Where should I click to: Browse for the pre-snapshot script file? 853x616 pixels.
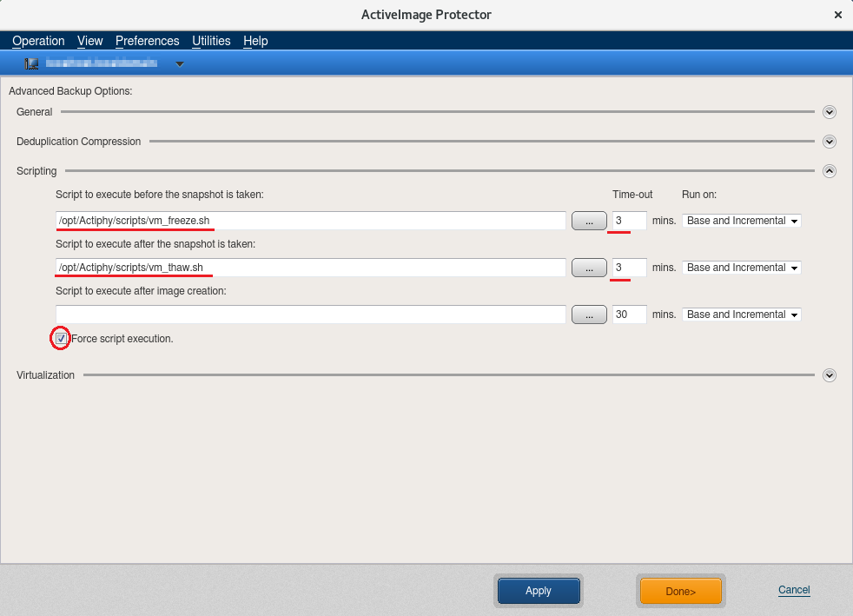point(589,221)
